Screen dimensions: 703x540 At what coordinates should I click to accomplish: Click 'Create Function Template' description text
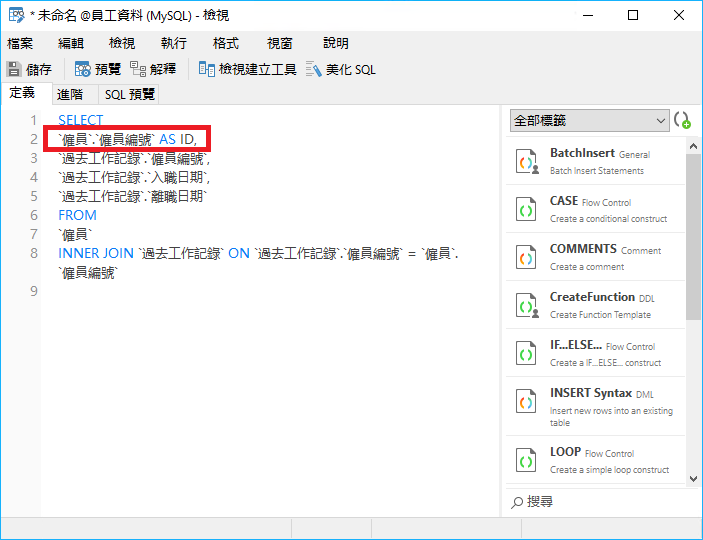tap(600, 315)
